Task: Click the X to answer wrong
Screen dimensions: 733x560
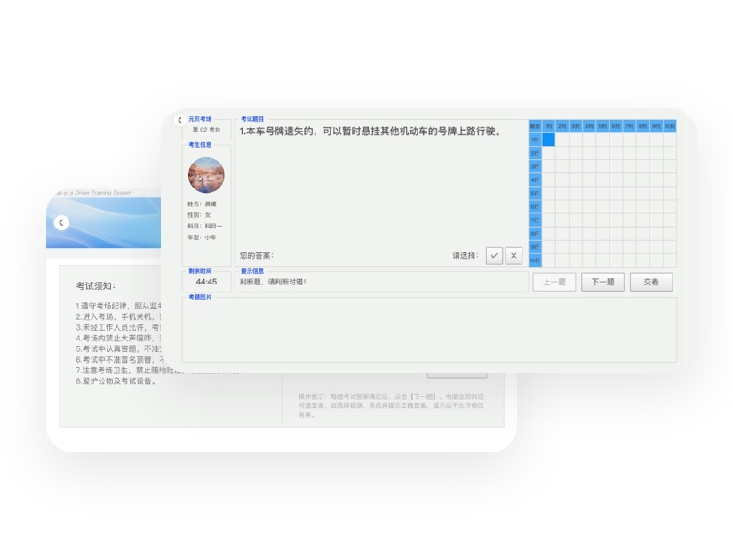Action: (x=514, y=255)
